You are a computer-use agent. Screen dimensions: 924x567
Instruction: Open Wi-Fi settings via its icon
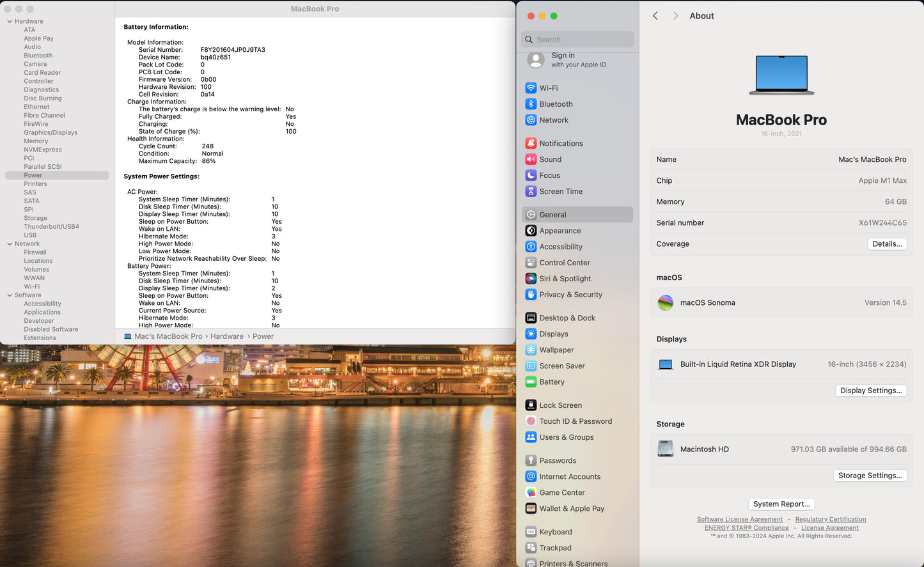pyautogui.click(x=531, y=88)
